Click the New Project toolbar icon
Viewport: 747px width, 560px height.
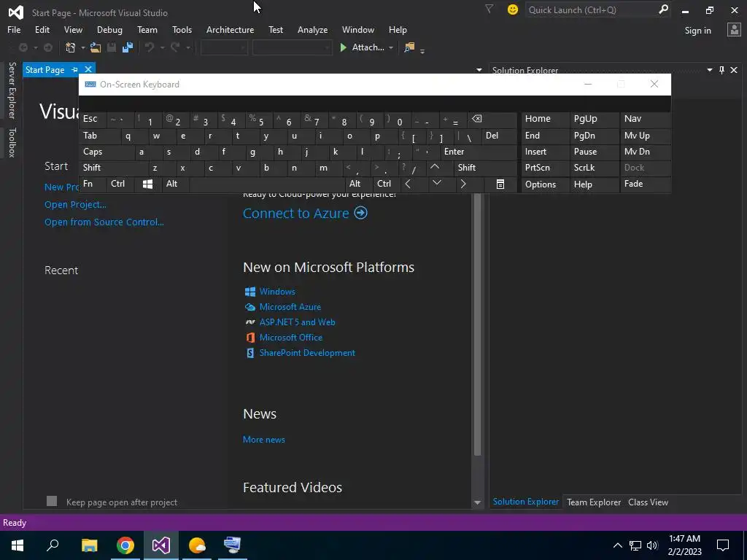coord(71,47)
